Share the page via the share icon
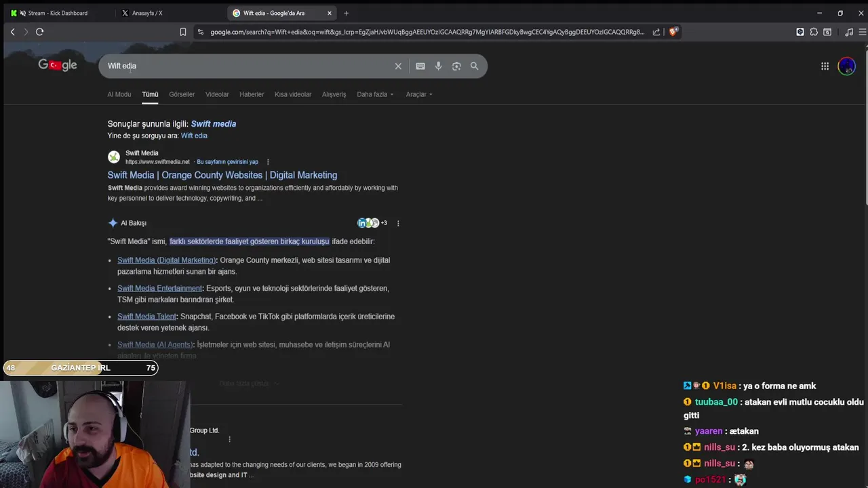Image resolution: width=868 pixels, height=488 pixels. click(x=656, y=32)
